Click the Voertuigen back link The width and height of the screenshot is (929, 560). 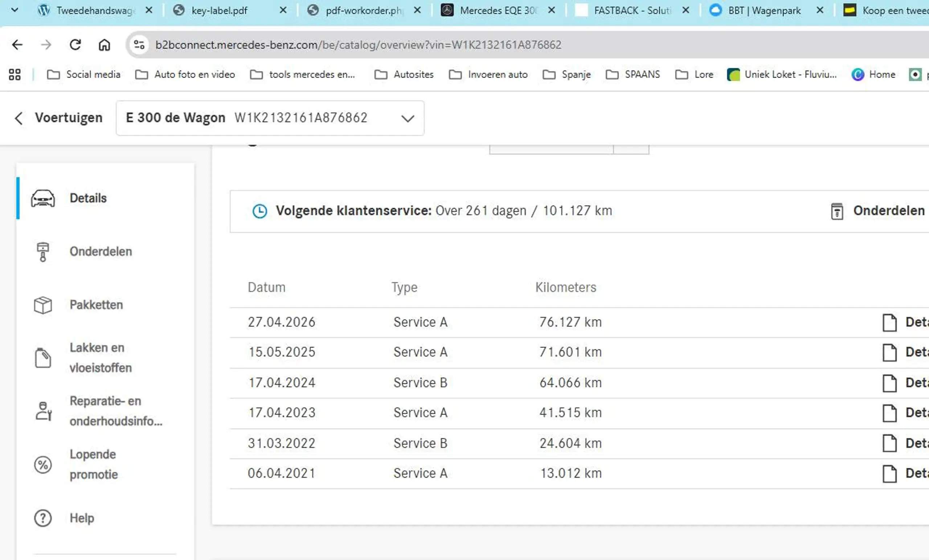pos(69,118)
